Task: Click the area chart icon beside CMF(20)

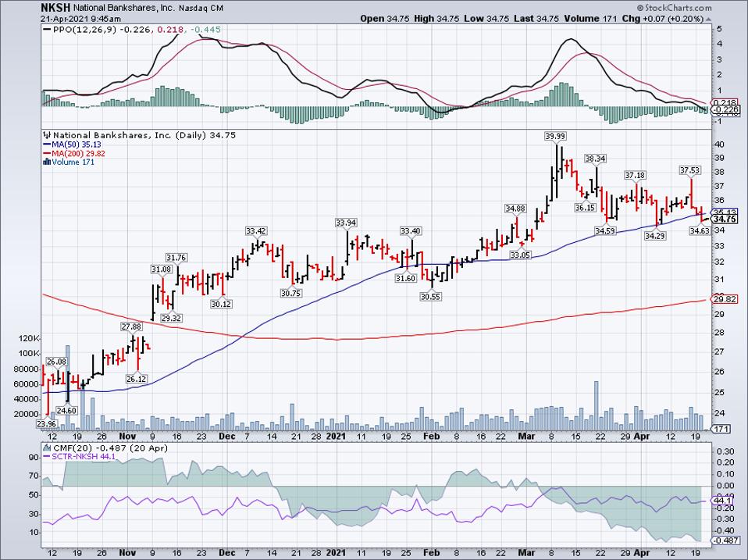Action: coord(47,448)
